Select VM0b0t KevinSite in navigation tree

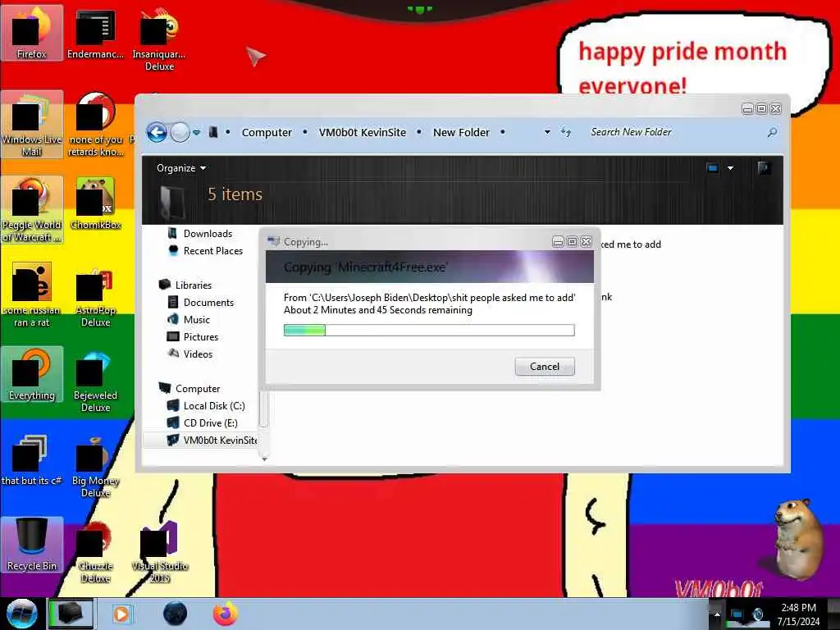[x=201, y=440]
